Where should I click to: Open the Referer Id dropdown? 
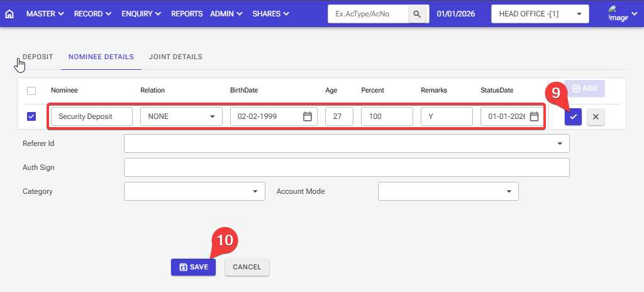[347, 143]
